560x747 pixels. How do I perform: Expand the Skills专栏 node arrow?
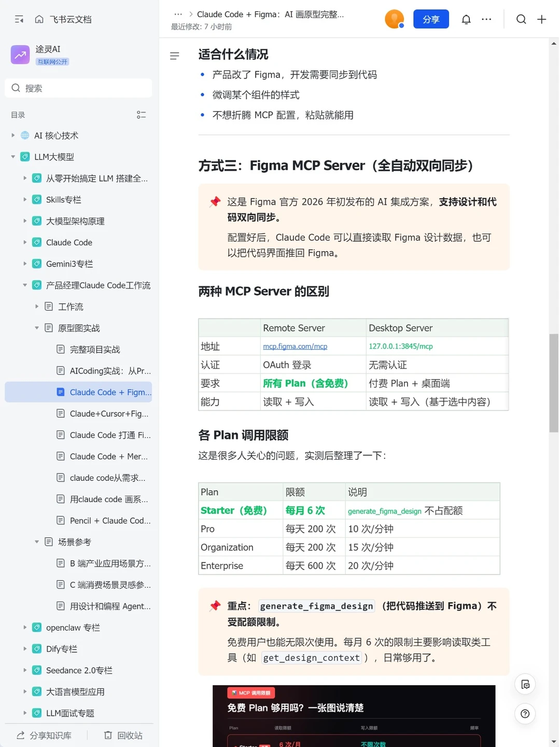25,199
